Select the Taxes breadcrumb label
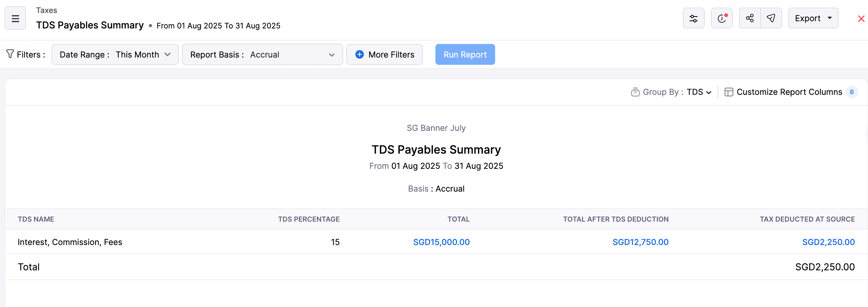868x307 pixels. point(46,10)
